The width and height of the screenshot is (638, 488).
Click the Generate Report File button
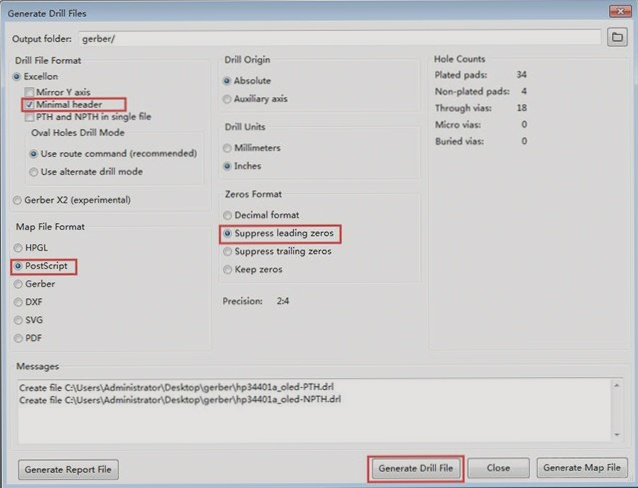pyautogui.click(x=68, y=469)
